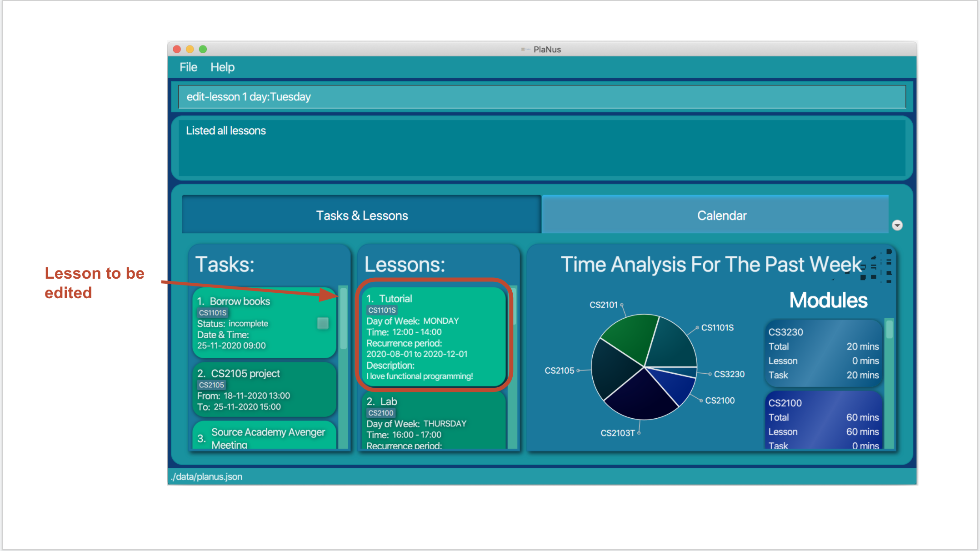Click the Tutorial 'Time: 12:00 - 14:00' line
The image size is (980, 551).
404,332
